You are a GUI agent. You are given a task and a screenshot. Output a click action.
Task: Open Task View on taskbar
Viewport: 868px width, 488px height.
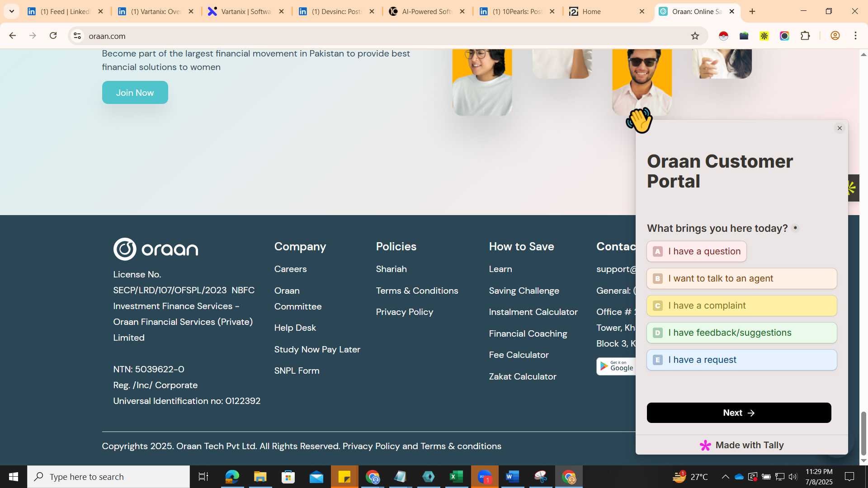pyautogui.click(x=203, y=477)
